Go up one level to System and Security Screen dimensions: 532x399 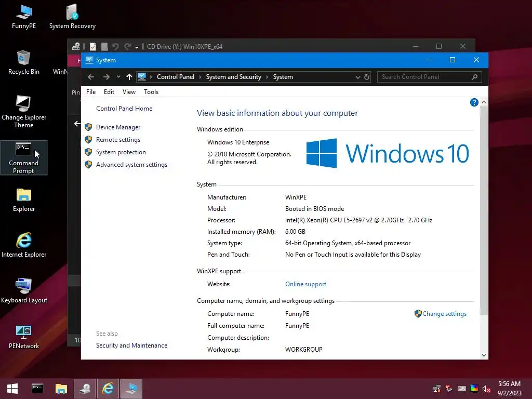click(x=129, y=77)
